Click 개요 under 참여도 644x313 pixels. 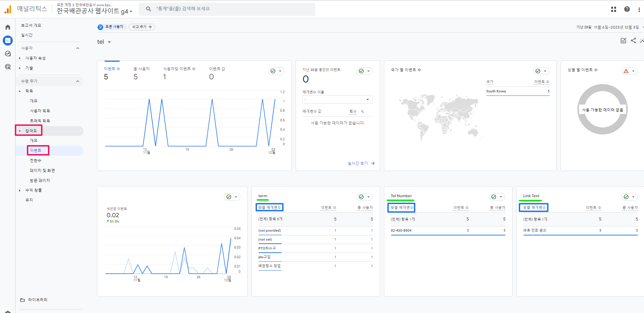point(33,141)
